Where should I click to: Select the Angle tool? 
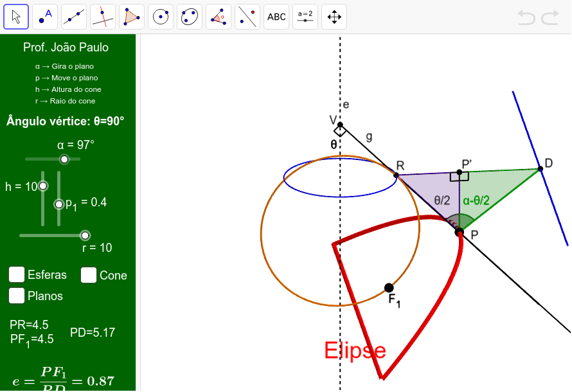(x=219, y=17)
